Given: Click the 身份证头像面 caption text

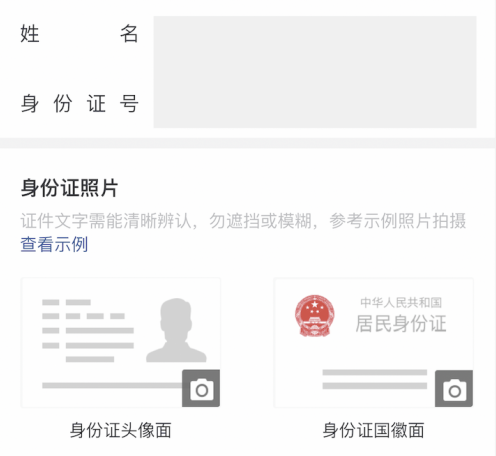Looking at the screenshot, I should [x=121, y=430].
